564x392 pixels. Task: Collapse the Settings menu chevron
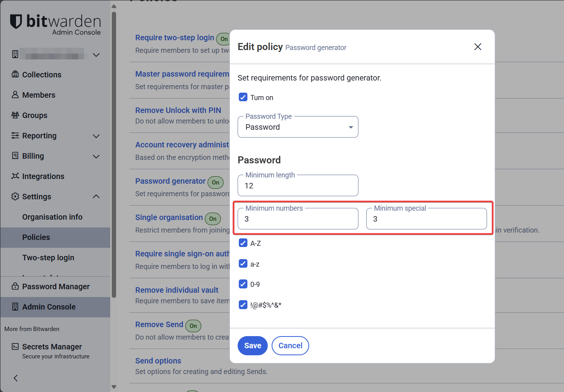[96, 196]
